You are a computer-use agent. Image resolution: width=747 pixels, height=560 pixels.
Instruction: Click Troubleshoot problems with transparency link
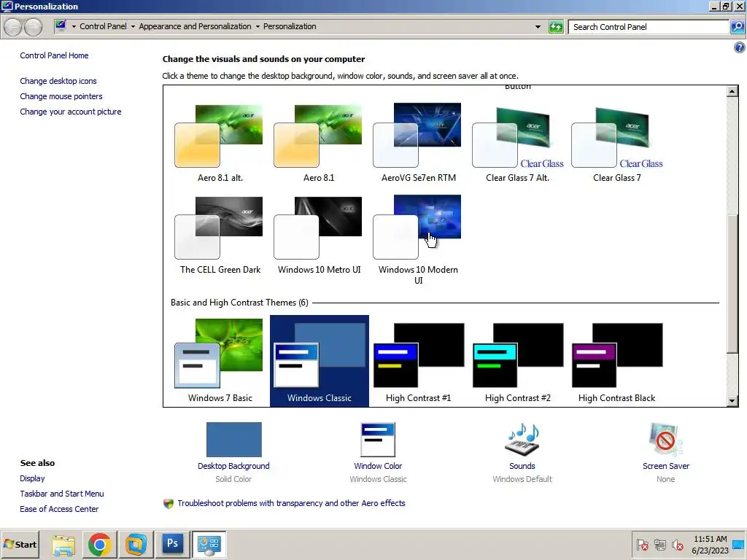(291, 503)
